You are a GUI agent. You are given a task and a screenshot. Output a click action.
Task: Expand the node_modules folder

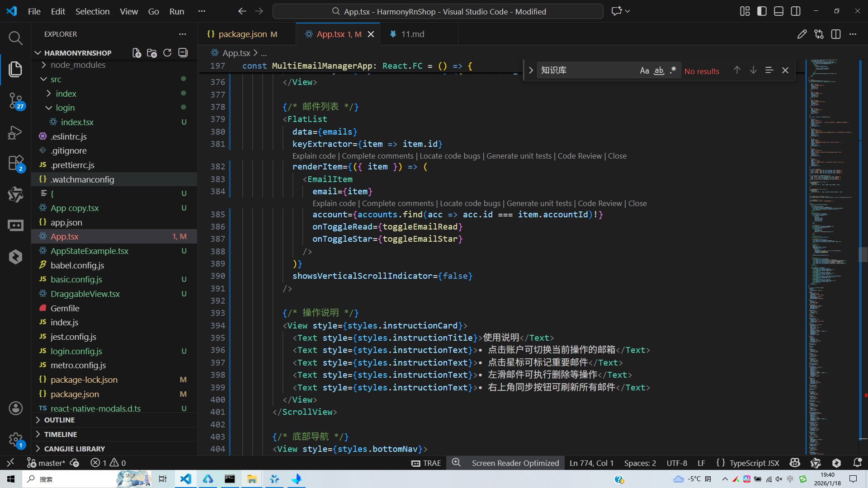(78, 65)
